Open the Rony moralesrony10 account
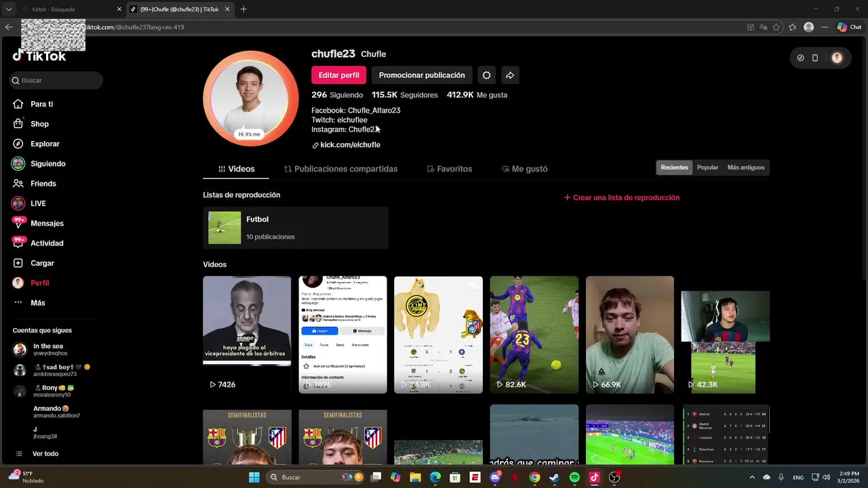Viewport: 868px width, 488px height. click(x=44, y=391)
